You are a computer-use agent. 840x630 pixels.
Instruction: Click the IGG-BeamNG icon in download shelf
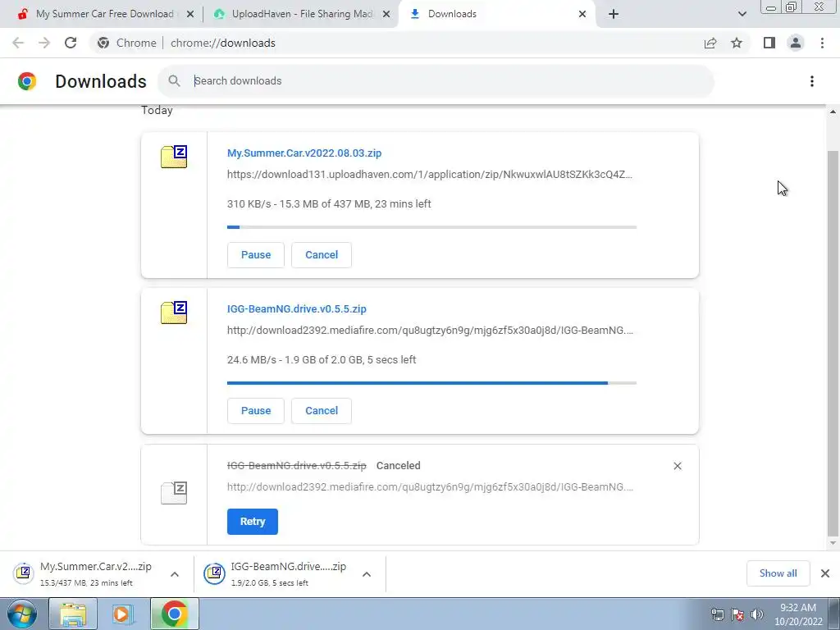(214, 573)
